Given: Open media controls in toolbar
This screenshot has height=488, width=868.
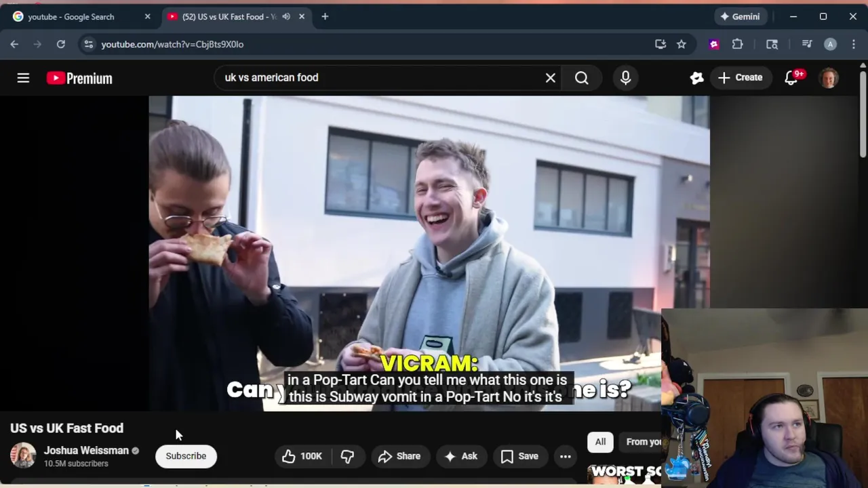Looking at the screenshot, I should (x=807, y=44).
